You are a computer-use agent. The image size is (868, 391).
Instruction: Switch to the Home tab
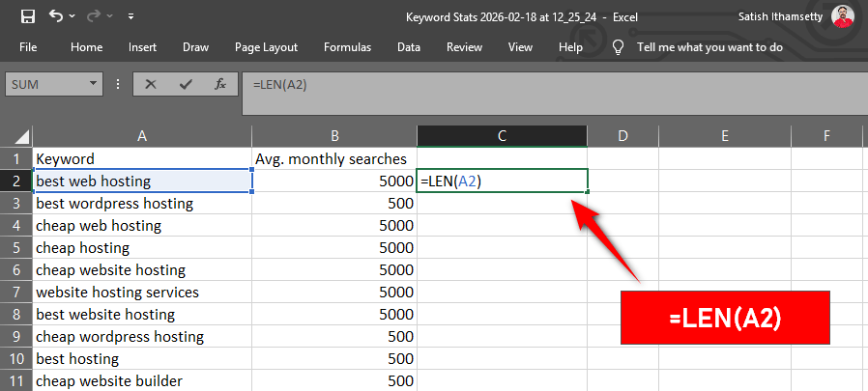click(86, 47)
